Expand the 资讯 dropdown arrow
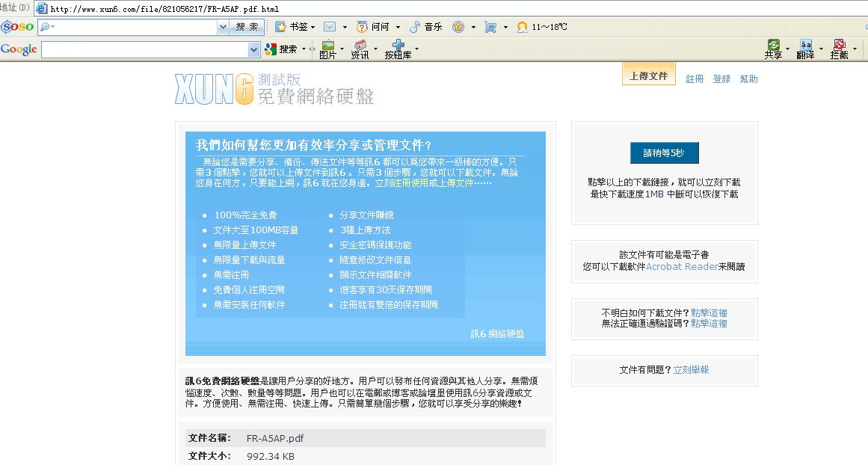The height and width of the screenshot is (465, 868). point(375,49)
